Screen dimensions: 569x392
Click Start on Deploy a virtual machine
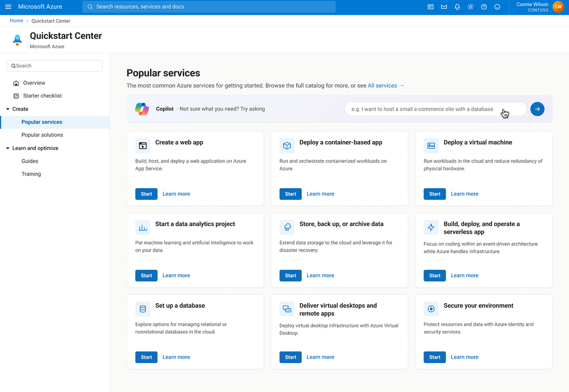coord(435,194)
